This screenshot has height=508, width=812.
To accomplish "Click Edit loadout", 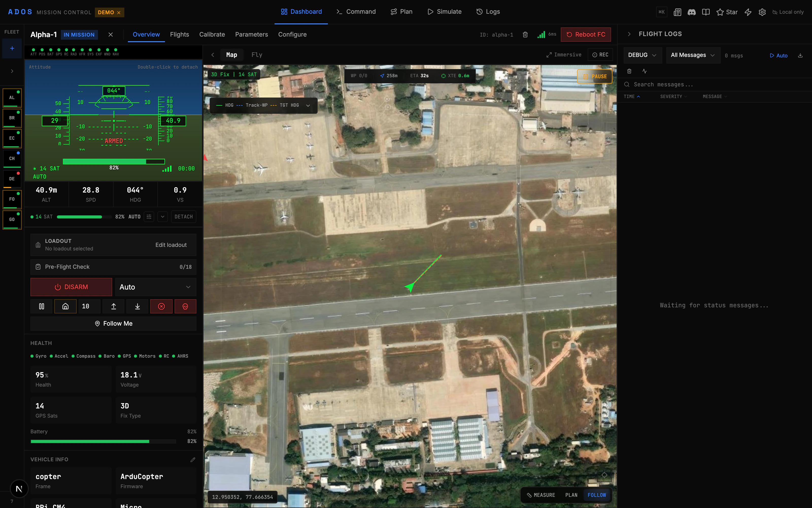I will (171, 245).
